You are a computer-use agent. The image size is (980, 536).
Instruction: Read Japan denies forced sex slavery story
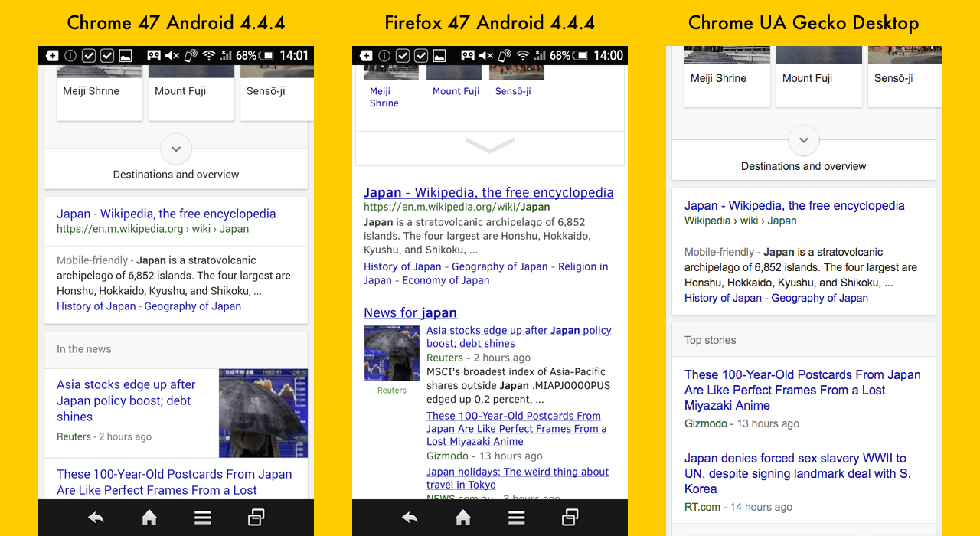coord(798,473)
